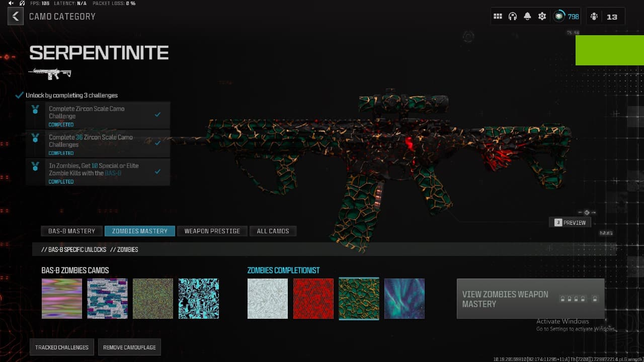The image size is (644, 362).
Task: Select the teal-purple pixel BAS-B zombies camo
Action: pos(107,299)
